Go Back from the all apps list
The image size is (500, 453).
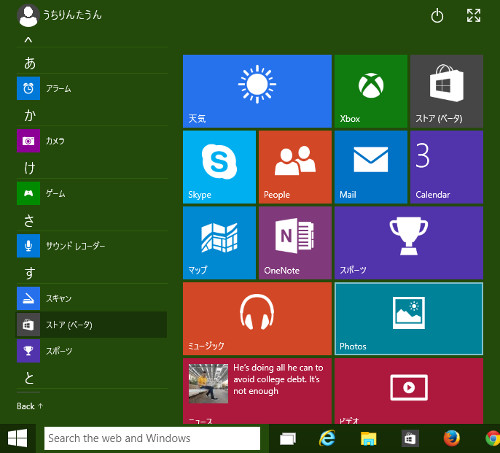coord(30,406)
